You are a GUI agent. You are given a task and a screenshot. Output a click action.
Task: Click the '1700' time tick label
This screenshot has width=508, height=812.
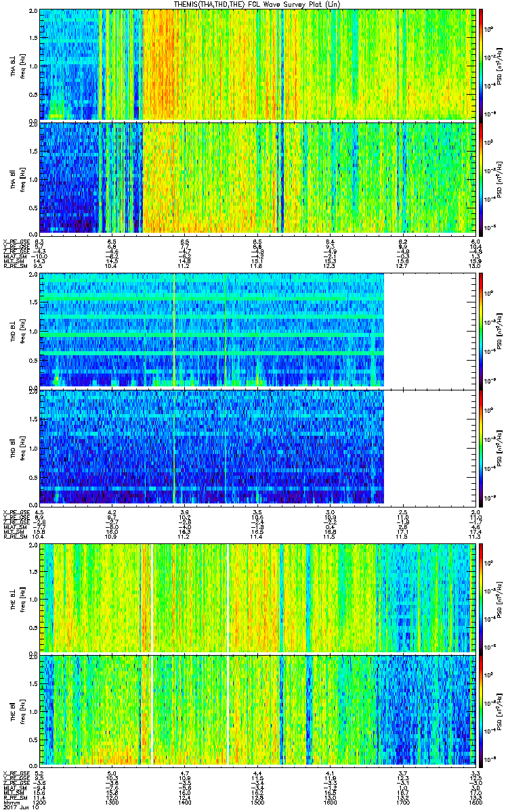tap(402, 801)
